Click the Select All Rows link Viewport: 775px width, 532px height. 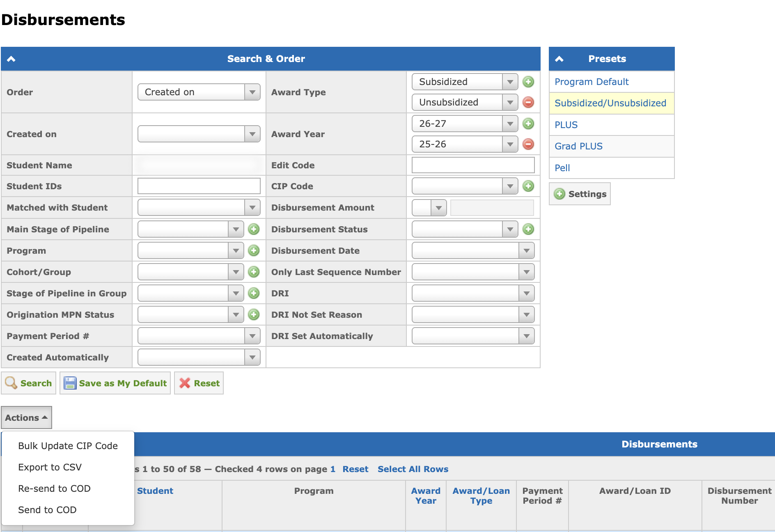413,469
